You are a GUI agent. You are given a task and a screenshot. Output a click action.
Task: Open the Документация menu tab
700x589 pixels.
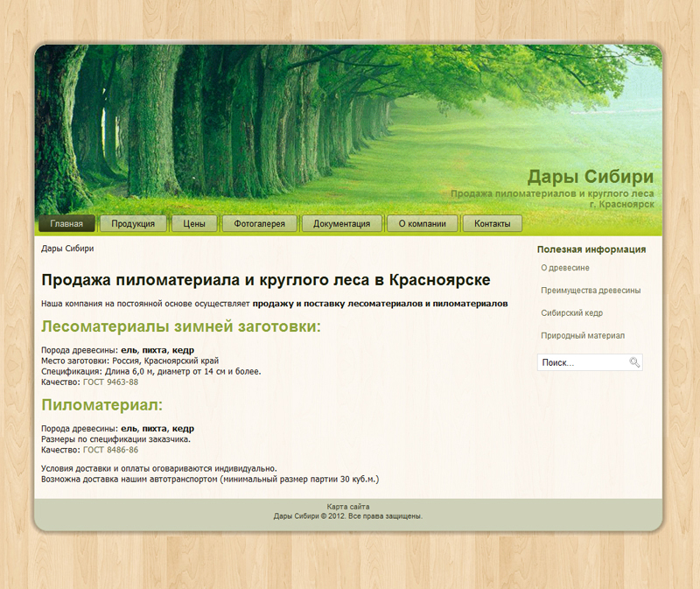[341, 223]
